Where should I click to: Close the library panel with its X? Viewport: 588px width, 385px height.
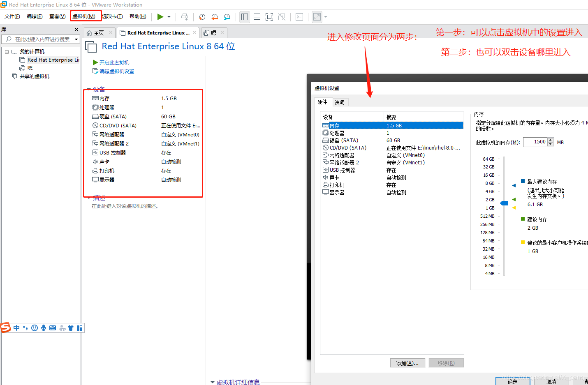pyautogui.click(x=76, y=30)
